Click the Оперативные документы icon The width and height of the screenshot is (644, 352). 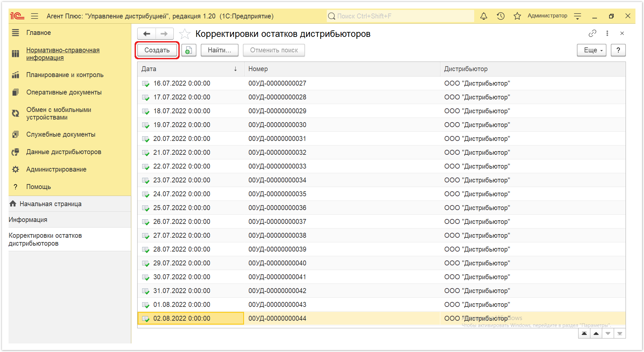[15, 92]
